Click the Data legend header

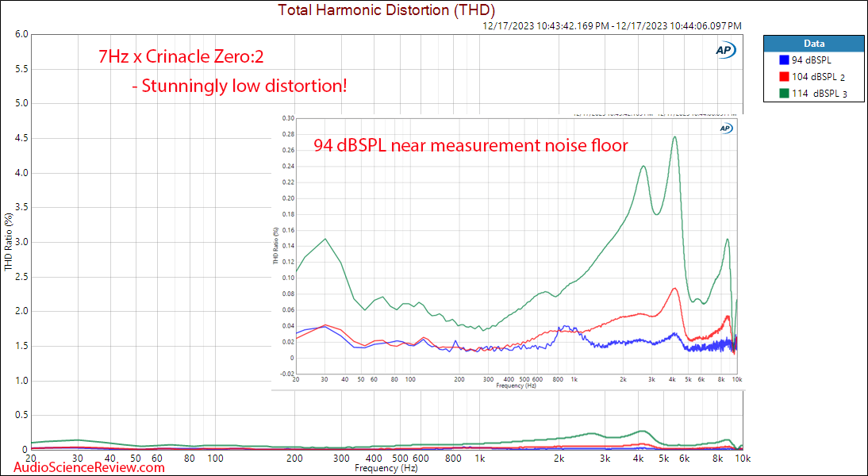coord(815,43)
